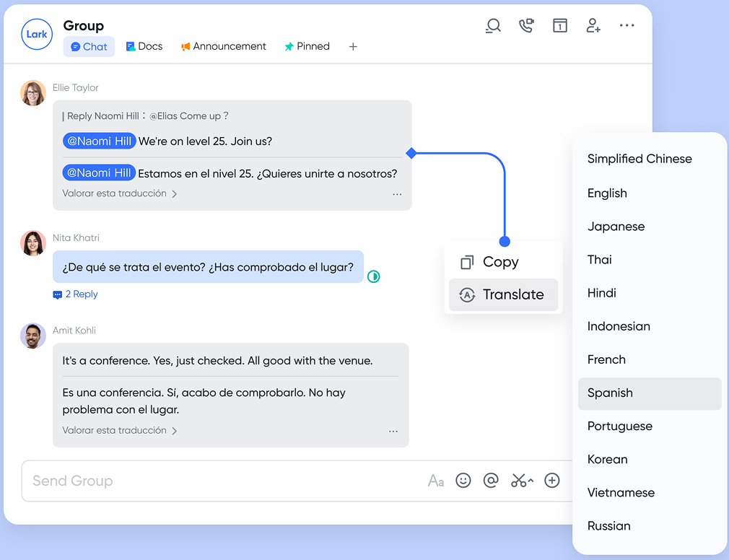Switch to the Docs tab
The width and height of the screenshot is (729, 560).
[144, 46]
